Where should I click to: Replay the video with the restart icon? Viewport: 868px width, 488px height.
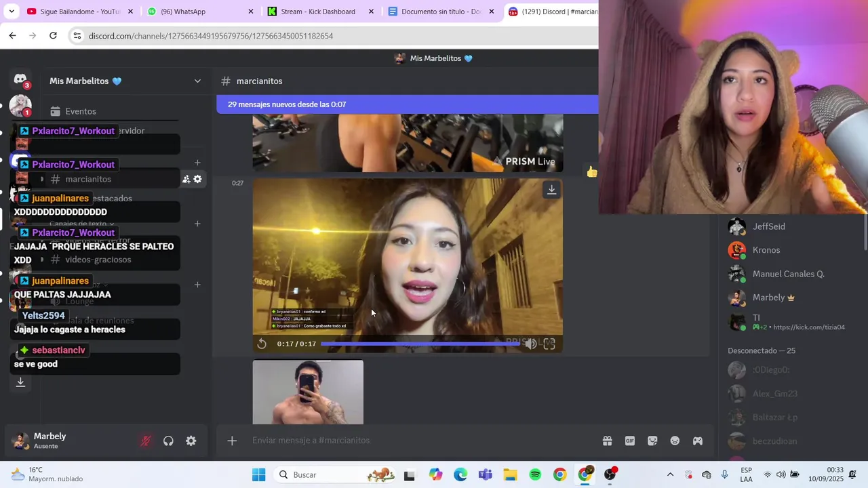pyautogui.click(x=262, y=344)
